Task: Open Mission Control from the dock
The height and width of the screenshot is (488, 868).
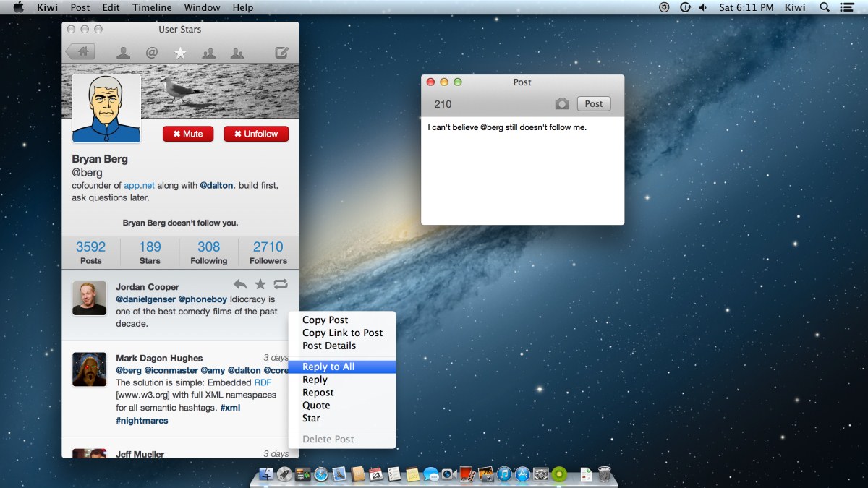Action: (303, 474)
